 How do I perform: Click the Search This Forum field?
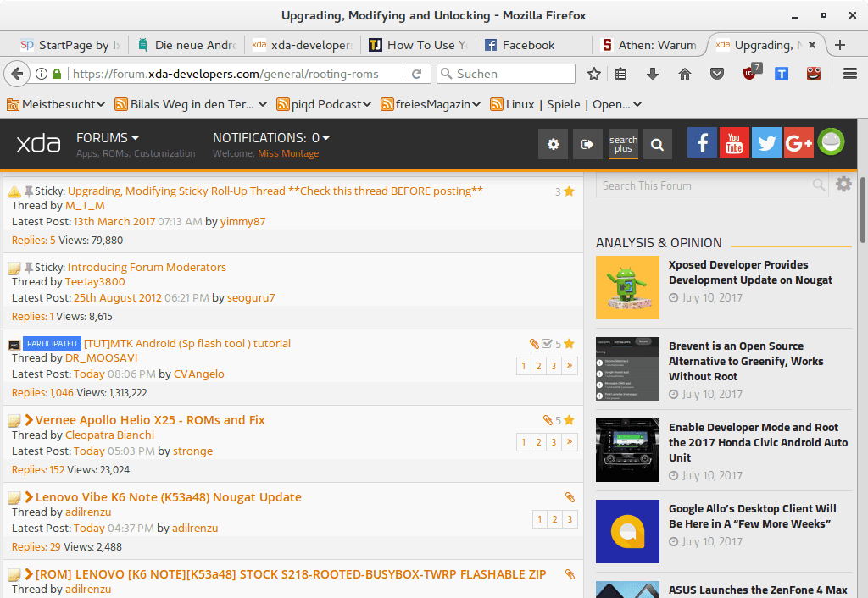(x=704, y=185)
